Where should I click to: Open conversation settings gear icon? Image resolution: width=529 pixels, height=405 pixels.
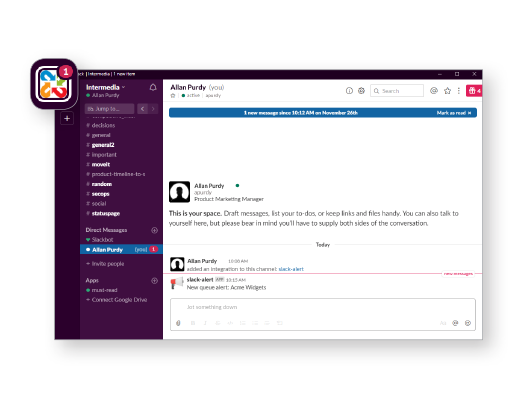pyautogui.click(x=361, y=90)
